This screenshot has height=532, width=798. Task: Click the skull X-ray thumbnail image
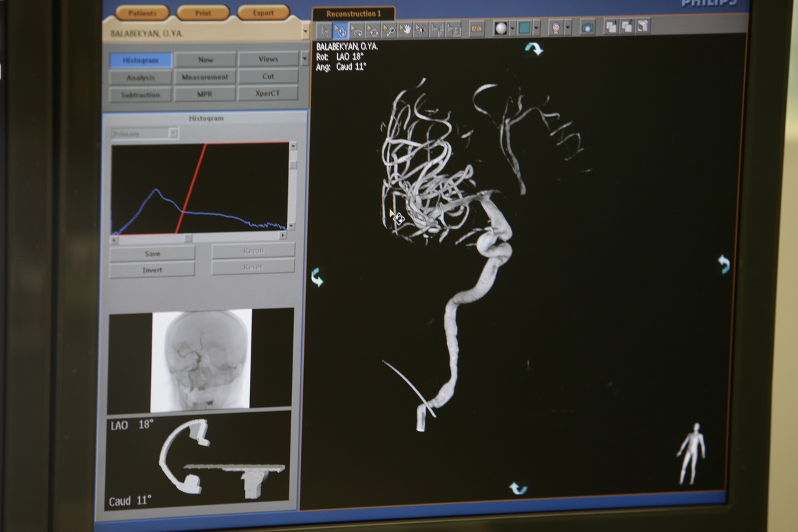201,360
